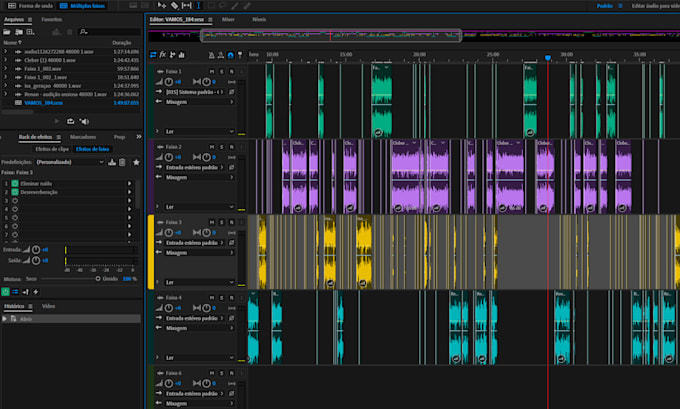Screen dimensions: 680x409
Task: Open Faixa 3 Entrada estéreo padrão input dropdown
Action: [x=194, y=242]
